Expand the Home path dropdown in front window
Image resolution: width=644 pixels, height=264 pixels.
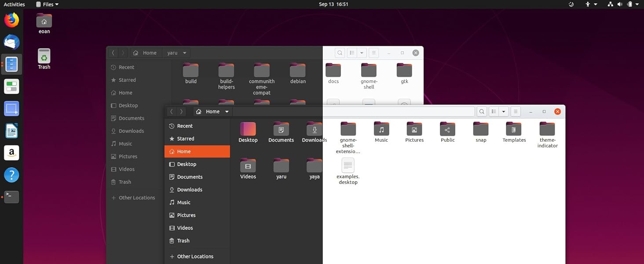pyautogui.click(x=227, y=112)
